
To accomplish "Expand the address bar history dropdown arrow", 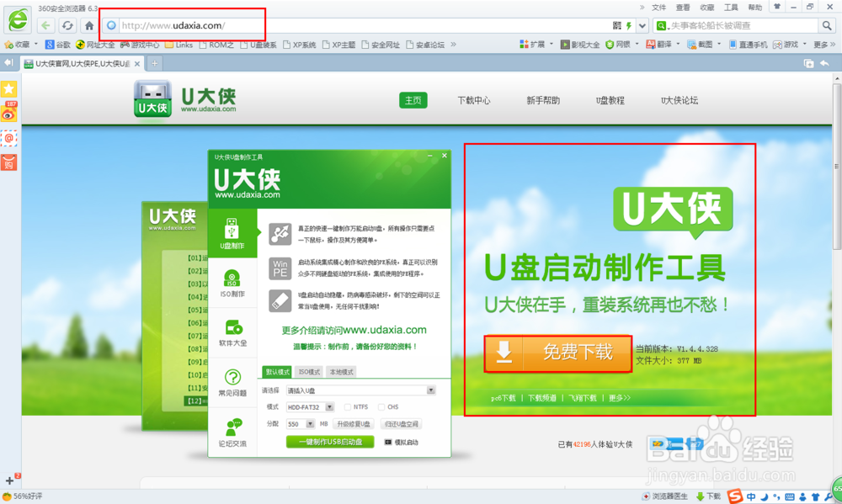I will click(642, 25).
